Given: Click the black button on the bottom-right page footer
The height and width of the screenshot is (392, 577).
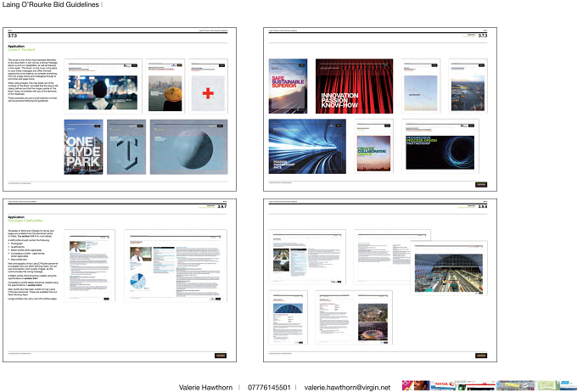Looking at the screenshot, I should click(481, 356).
